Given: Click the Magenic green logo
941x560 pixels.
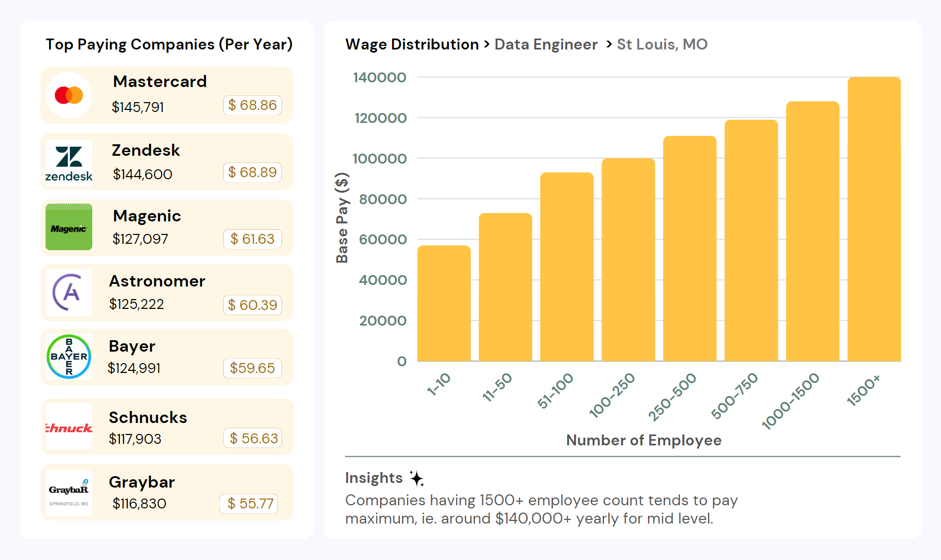Looking at the screenshot, I should [68, 228].
